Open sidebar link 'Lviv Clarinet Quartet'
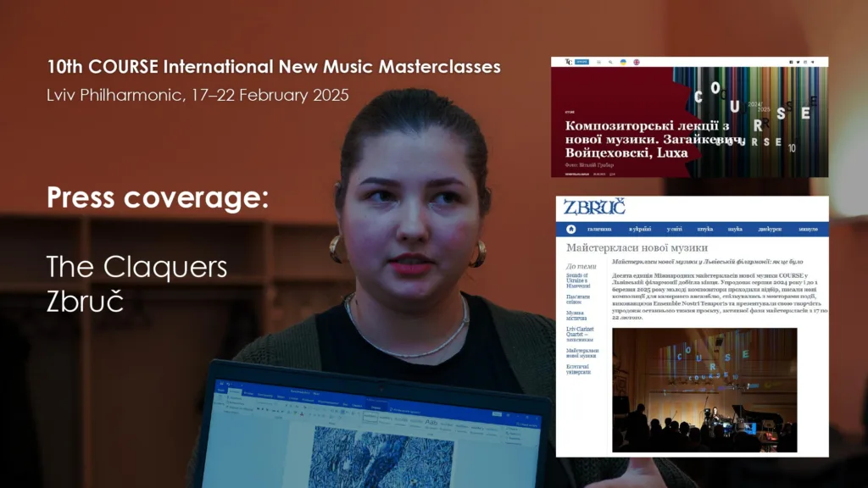 (x=580, y=334)
